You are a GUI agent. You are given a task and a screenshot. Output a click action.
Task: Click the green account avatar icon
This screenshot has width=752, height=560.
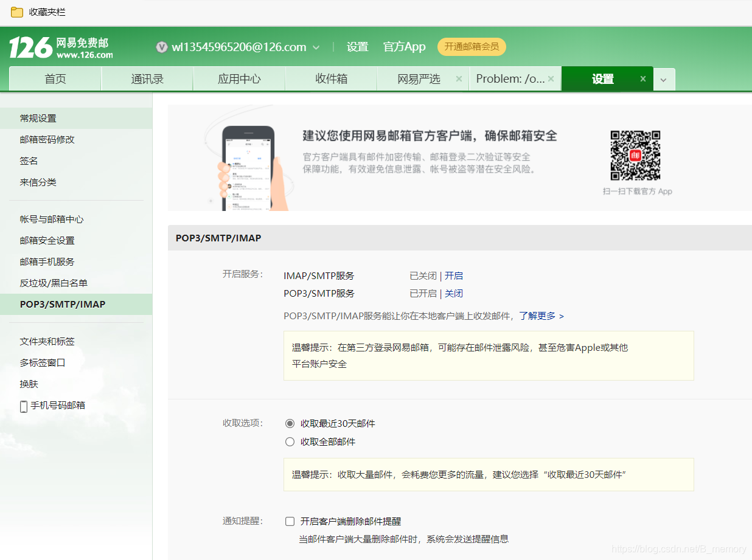click(x=161, y=47)
